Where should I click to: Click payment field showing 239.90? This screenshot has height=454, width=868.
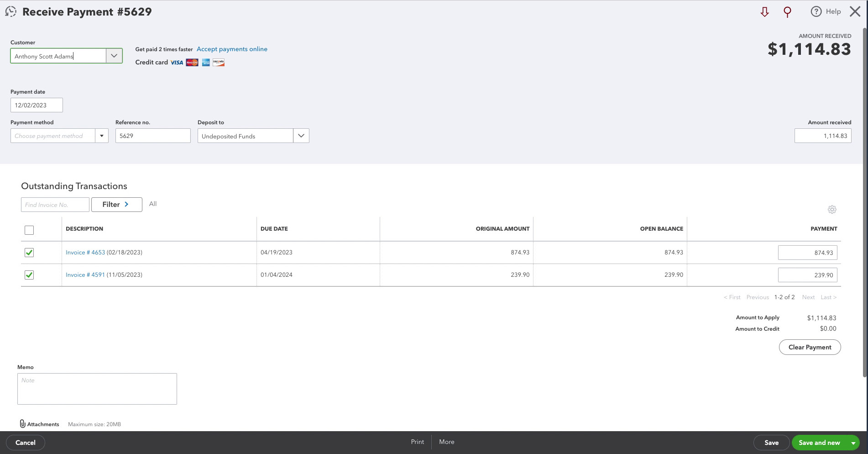pyautogui.click(x=807, y=275)
